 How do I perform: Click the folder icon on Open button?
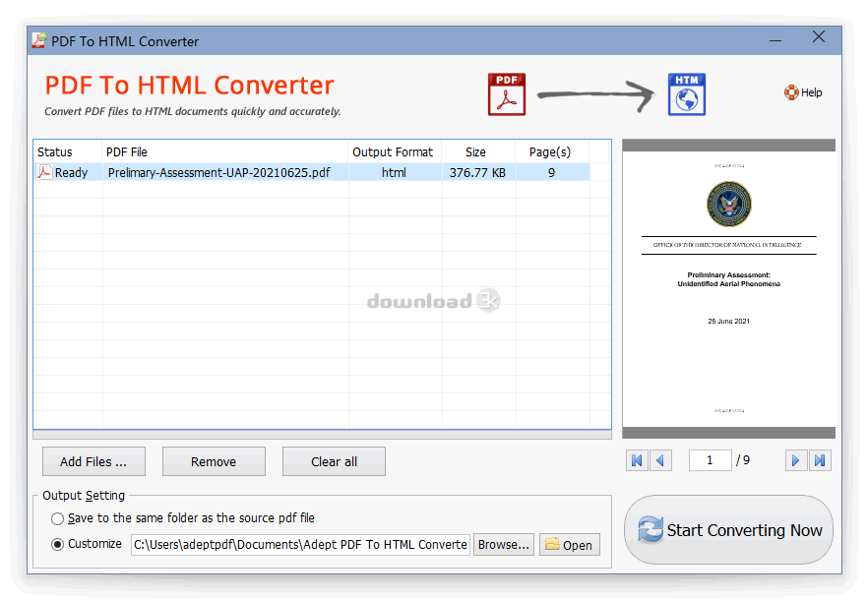(x=552, y=544)
